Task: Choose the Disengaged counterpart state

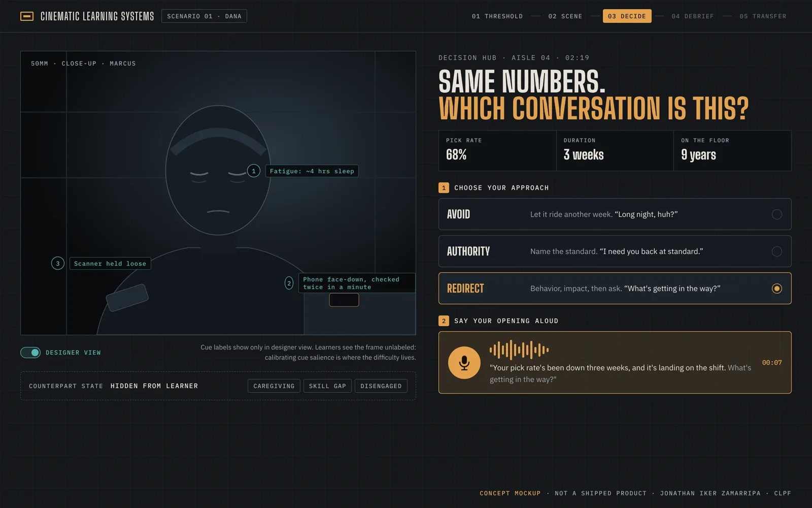Action: pyautogui.click(x=381, y=386)
